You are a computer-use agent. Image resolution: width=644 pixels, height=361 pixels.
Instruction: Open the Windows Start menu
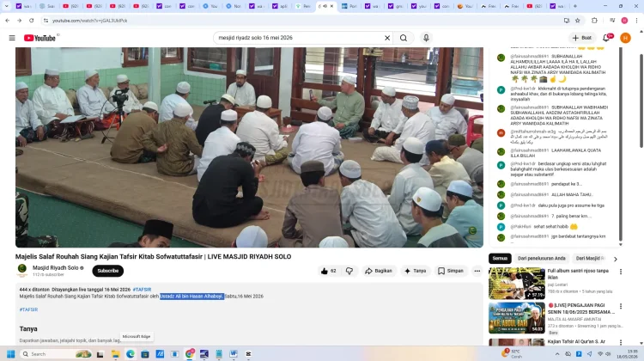coord(10,354)
